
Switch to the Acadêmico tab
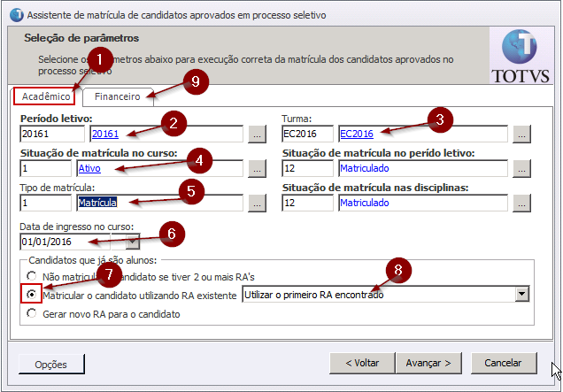[45, 96]
